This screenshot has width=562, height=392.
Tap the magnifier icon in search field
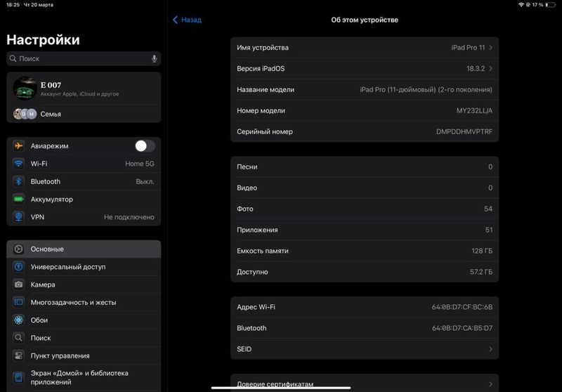tap(13, 58)
